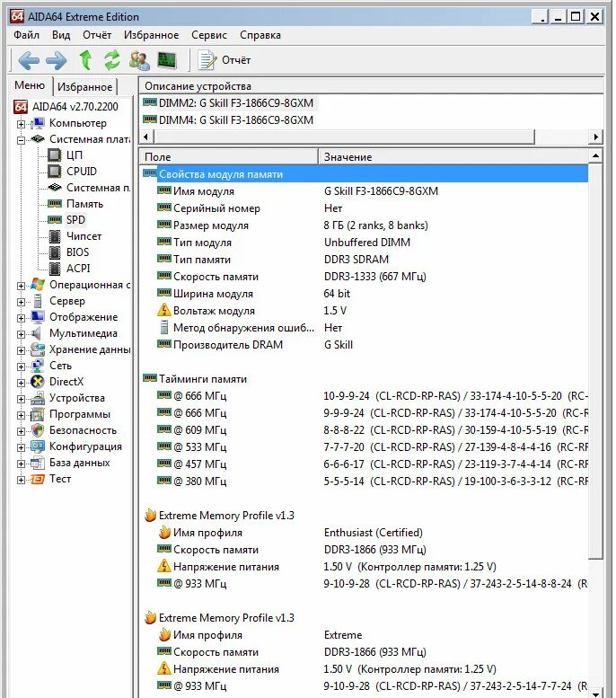
Task: Click the details pane up scroll arrow
Action: tap(595, 155)
